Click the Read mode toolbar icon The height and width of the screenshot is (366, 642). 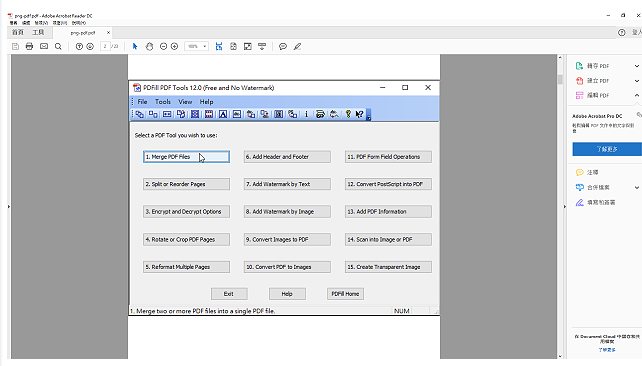click(x=262, y=46)
